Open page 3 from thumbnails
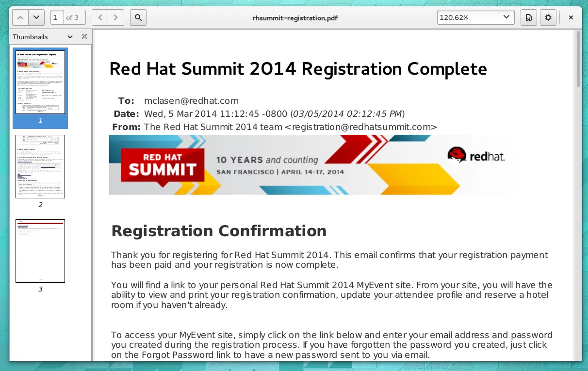Image resolution: width=588 pixels, height=371 pixels. click(x=40, y=251)
